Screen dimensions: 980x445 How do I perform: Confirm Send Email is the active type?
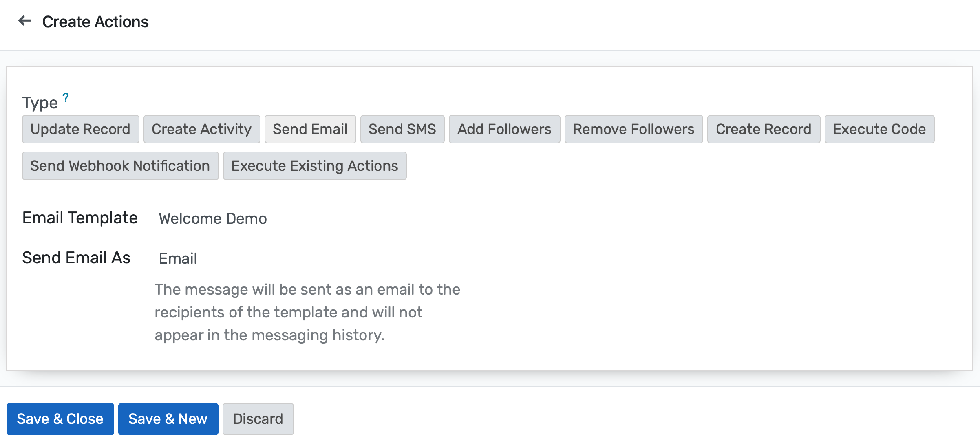pyautogui.click(x=310, y=129)
